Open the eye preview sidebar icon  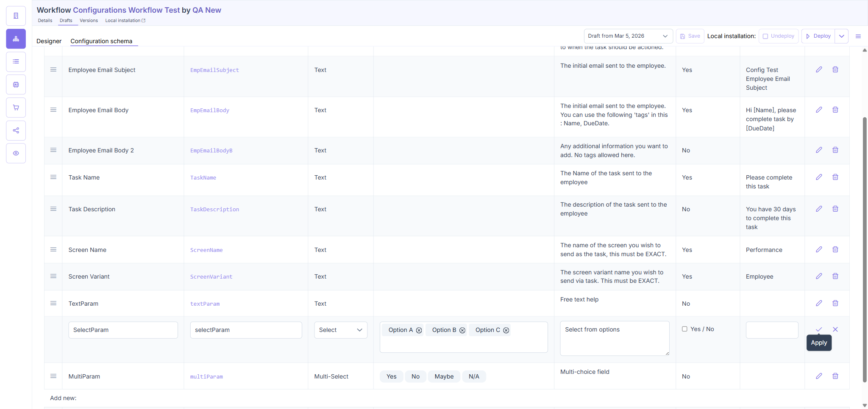pos(16,153)
